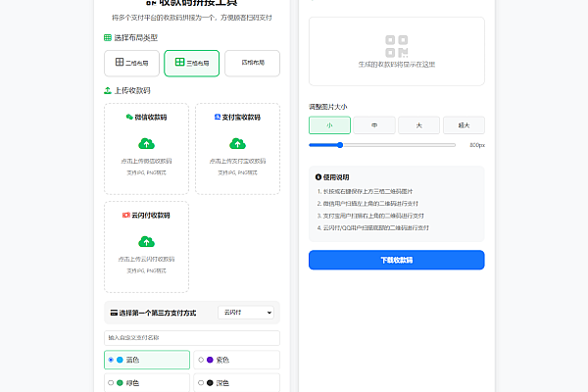Viewport: 588px width, 392px height.
Task: Select the blue color radio button
Action: tap(111, 360)
